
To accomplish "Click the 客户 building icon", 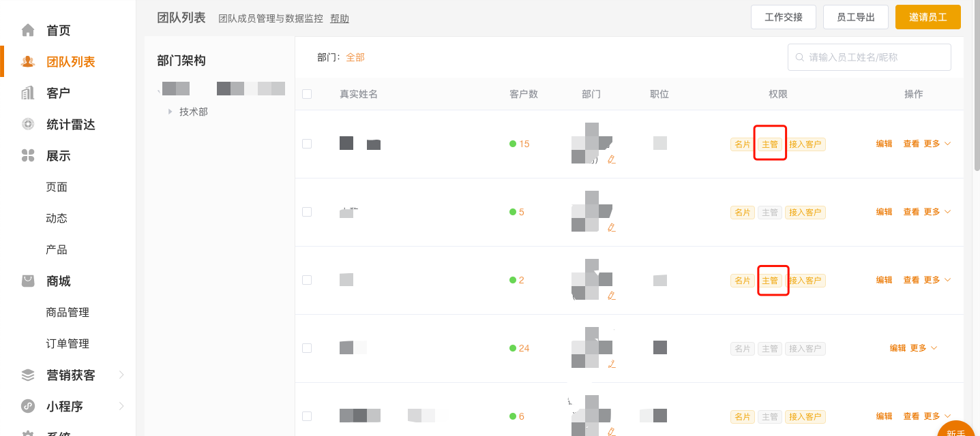I will coord(28,93).
